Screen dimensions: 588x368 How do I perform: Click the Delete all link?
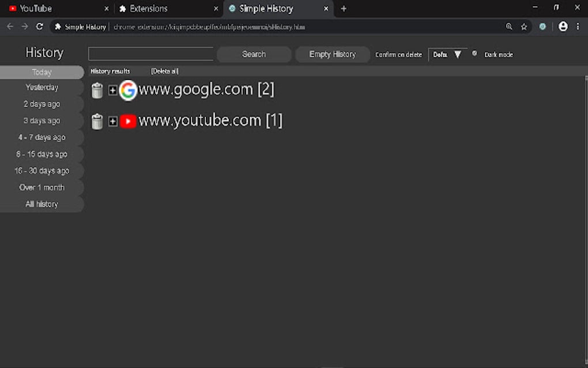click(165, 72)
